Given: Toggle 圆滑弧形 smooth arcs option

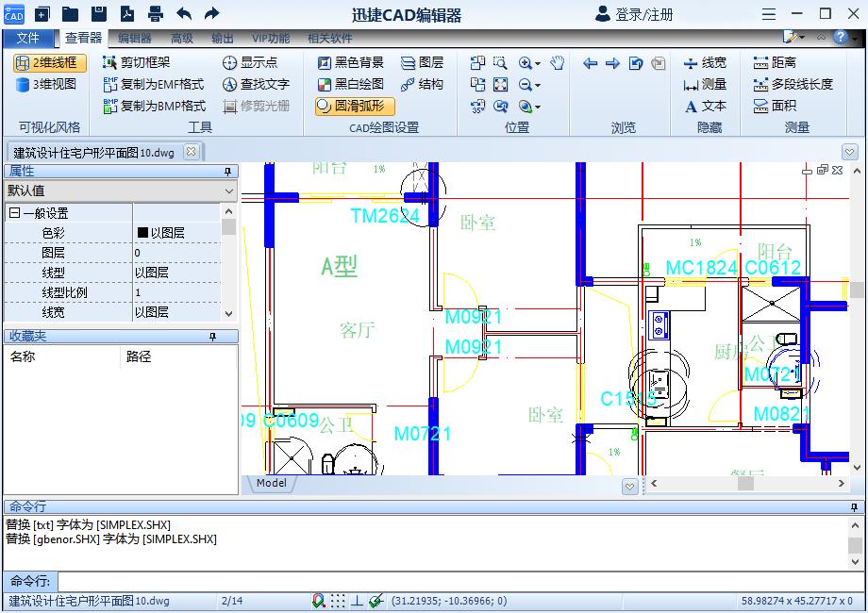Looking at the screenshot, I should pyautogui.click(x=355, y=106).
